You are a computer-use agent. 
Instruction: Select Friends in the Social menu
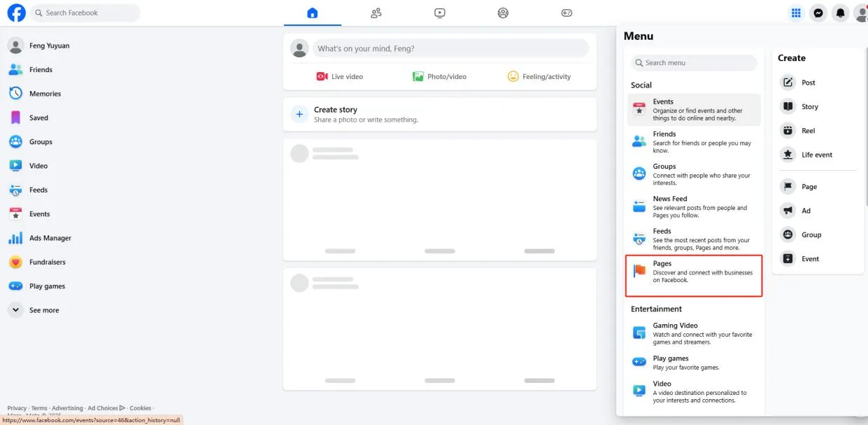694,142
